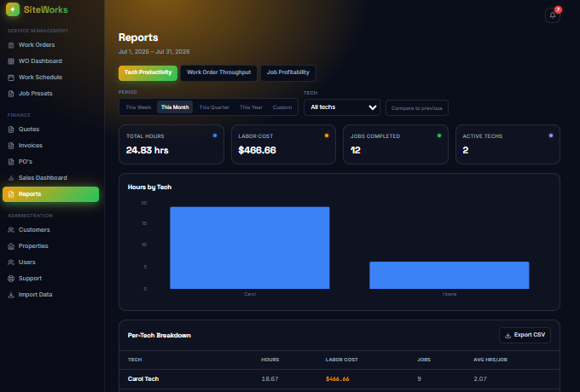Click the Sales Dashboard bar-chart icon
580x392 pixels.
tap(11, 178)
